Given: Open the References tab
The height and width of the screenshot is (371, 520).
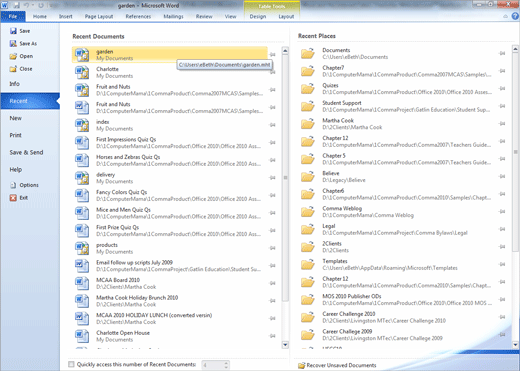Looking at the screenshot, I should [x=138, y=16].
